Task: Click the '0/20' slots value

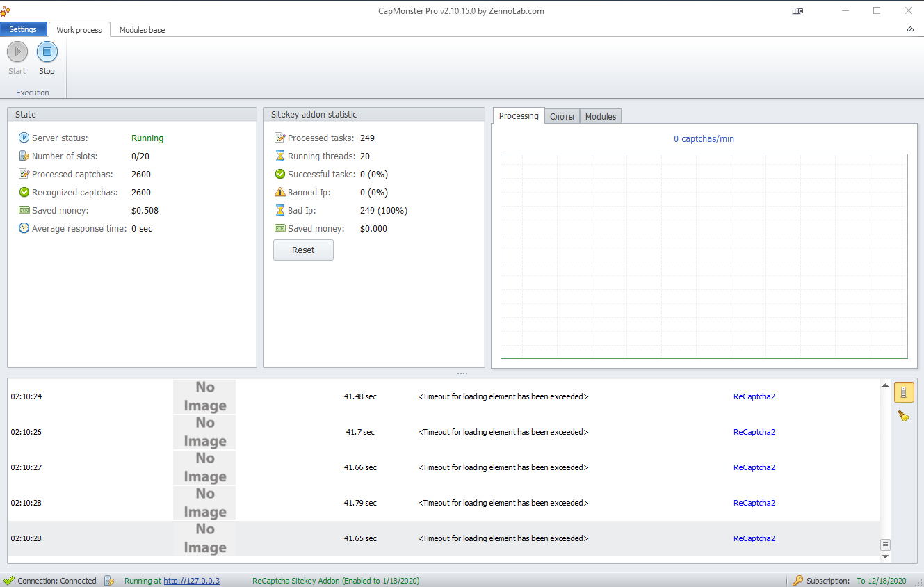Action: pos(140,156)
